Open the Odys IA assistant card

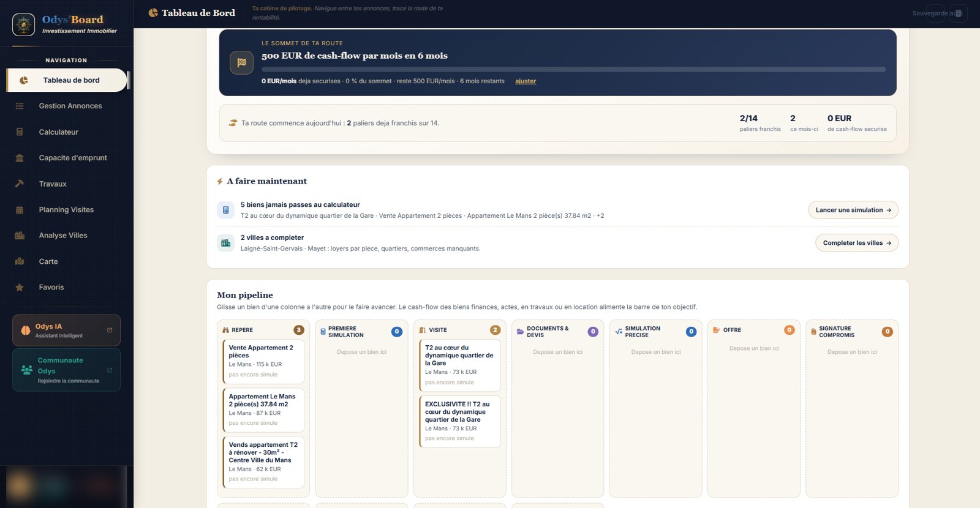pyautogui.click(x=66, y=331)
